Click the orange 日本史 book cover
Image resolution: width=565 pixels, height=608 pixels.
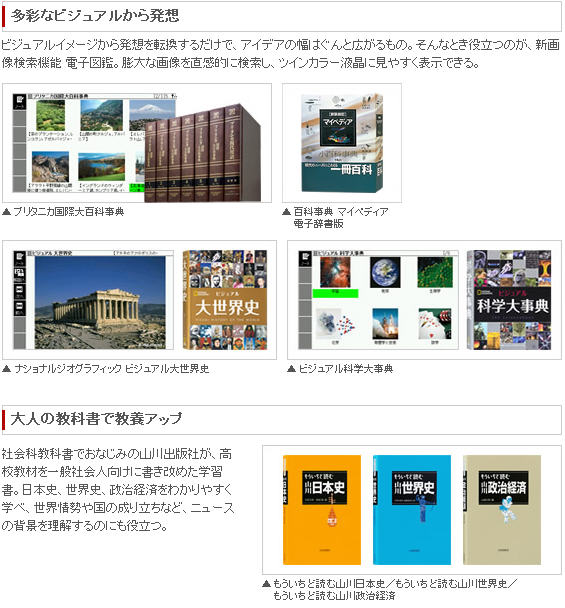click(322, 510)
